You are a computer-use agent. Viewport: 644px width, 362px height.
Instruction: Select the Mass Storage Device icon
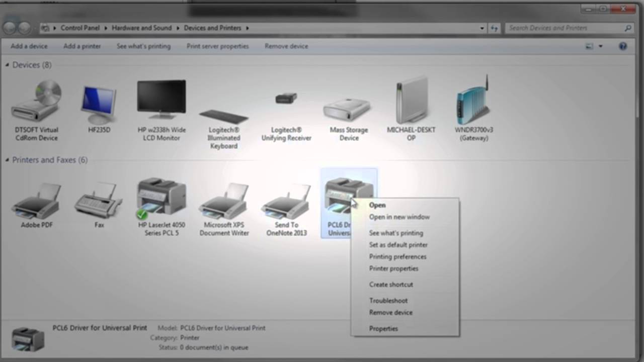[349, 119]
